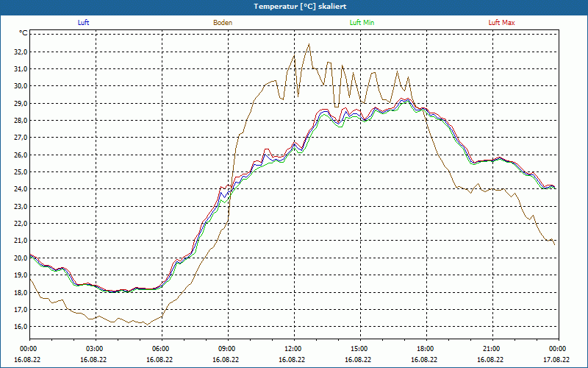
Task: Click the 28,0 y-axis value
Action: [x=21, y=121]
